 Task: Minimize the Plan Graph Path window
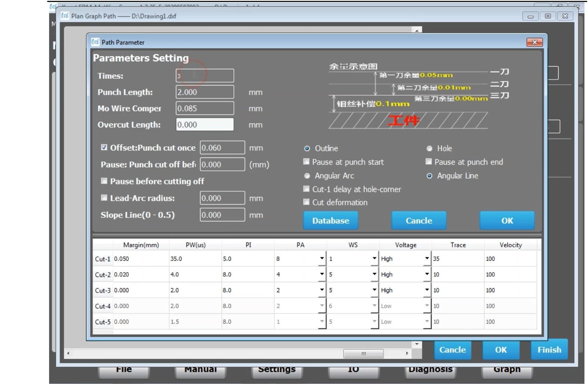pos(530,16)
